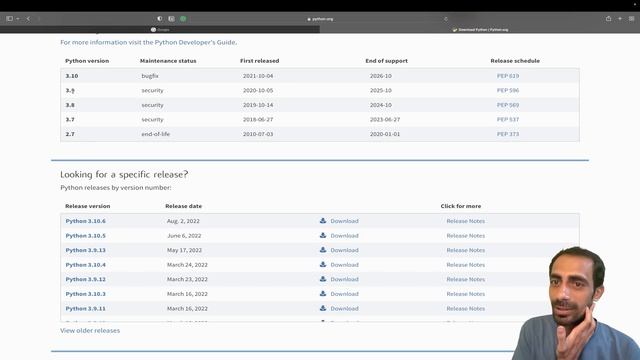Click View older releases link
640x360 pixels.
click(90, 331)
